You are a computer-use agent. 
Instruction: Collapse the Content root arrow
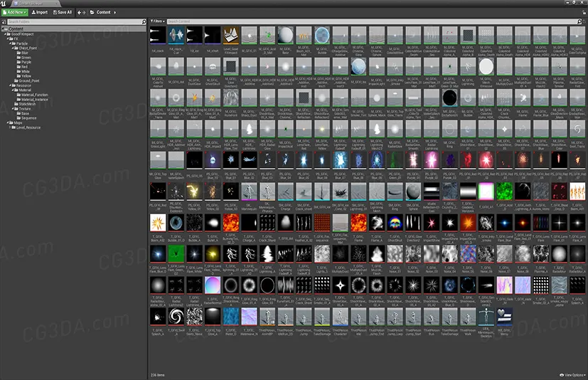3,29
